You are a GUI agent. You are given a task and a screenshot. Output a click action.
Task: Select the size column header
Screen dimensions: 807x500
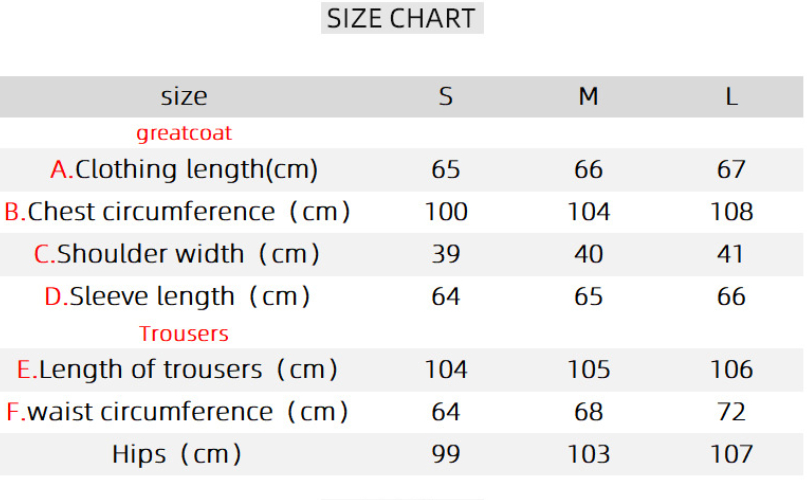(184, 97)
